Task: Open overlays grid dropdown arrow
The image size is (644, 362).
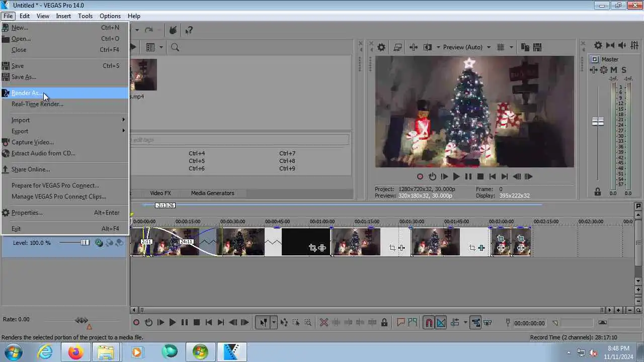Action: pos(511,47)
